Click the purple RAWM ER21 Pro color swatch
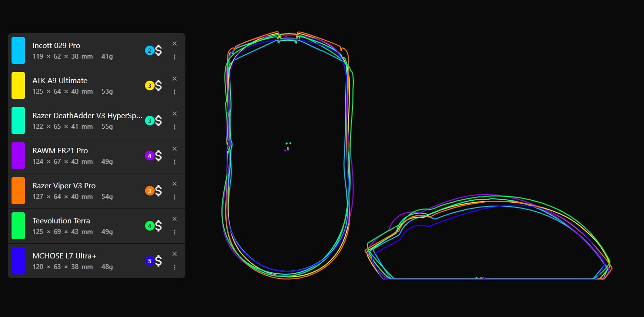 (x=18, y=156)
